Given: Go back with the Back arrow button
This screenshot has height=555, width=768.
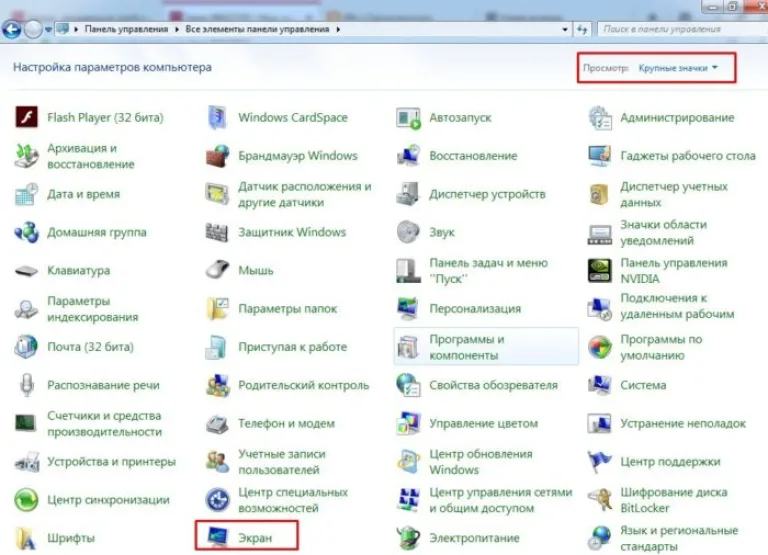Looking at the screenshot, I should coord(12,29).
